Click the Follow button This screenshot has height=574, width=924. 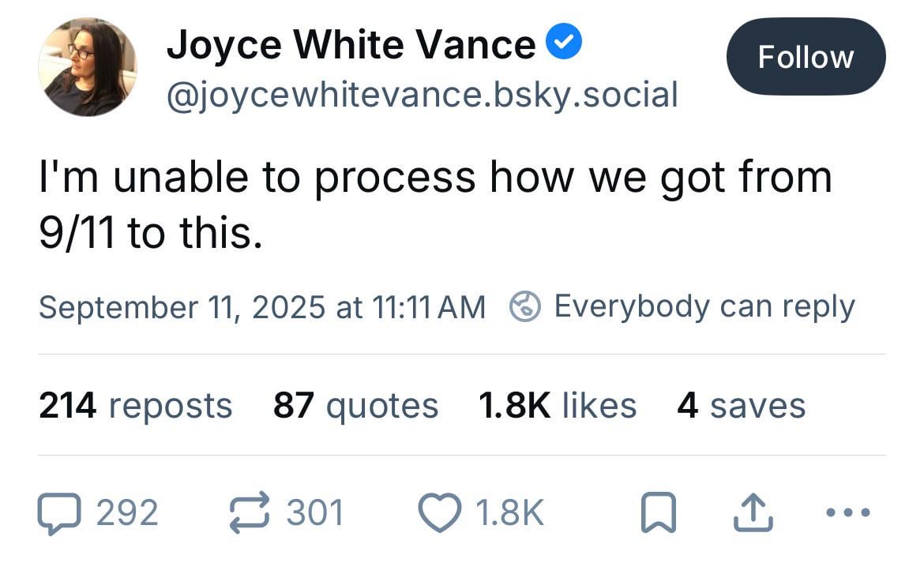click(x=806, y=57)
